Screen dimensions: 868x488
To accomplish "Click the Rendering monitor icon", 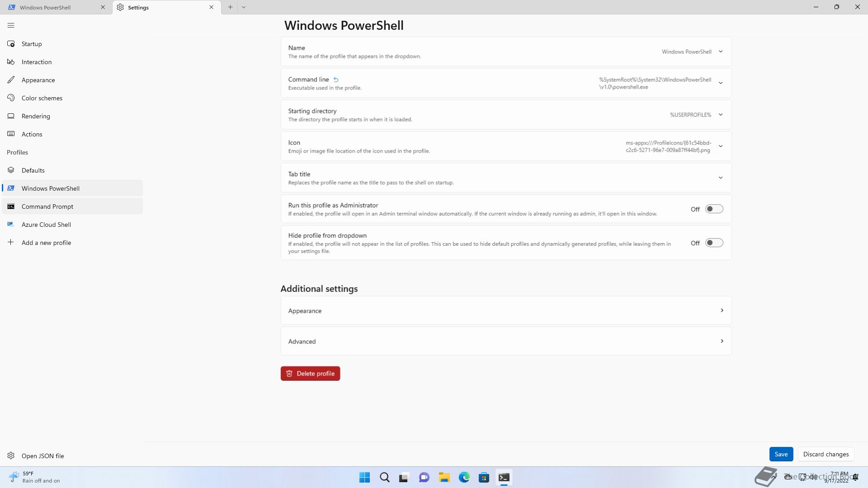I will click(11, 116).
